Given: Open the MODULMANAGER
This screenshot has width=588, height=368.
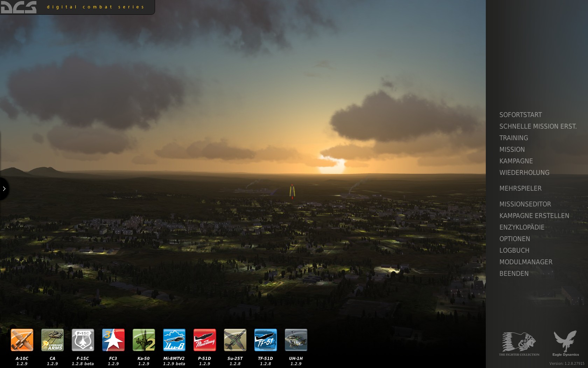Looking at the screenshot, I should pyautogui.click(x=526, y=262).
